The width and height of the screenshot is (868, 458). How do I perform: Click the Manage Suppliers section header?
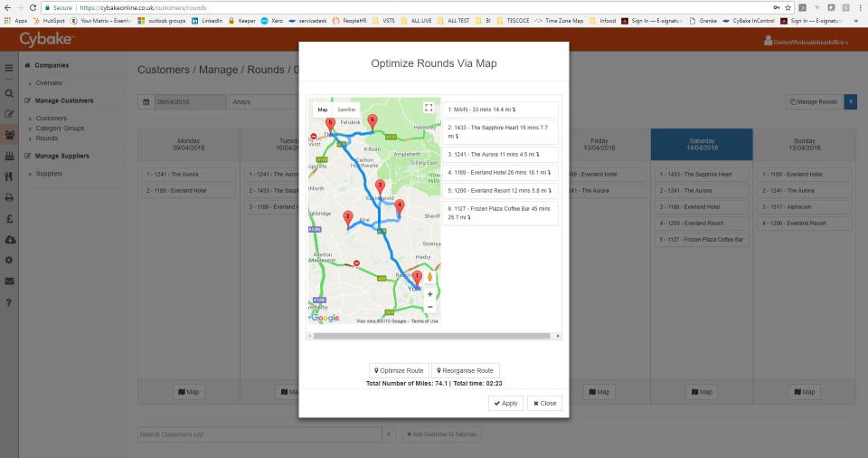[61, 157]
